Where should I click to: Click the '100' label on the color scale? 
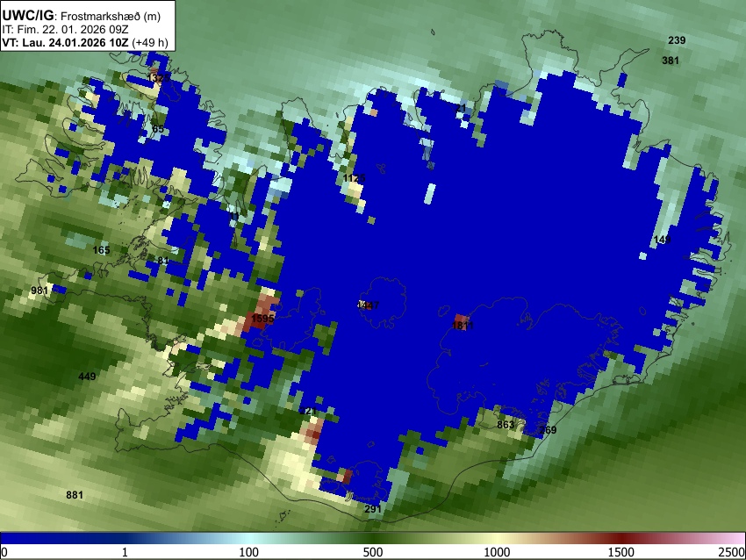248,552
